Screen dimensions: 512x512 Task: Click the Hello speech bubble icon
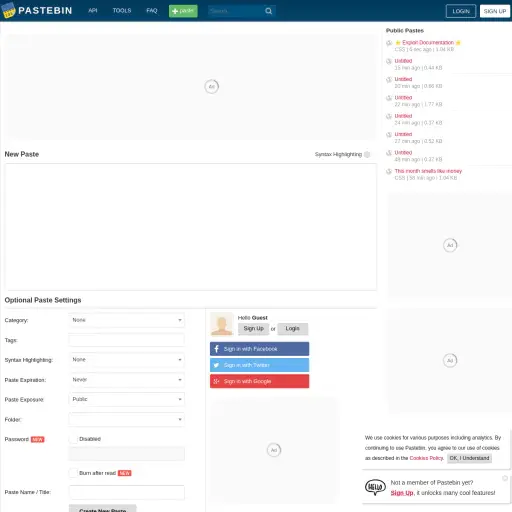375,487
